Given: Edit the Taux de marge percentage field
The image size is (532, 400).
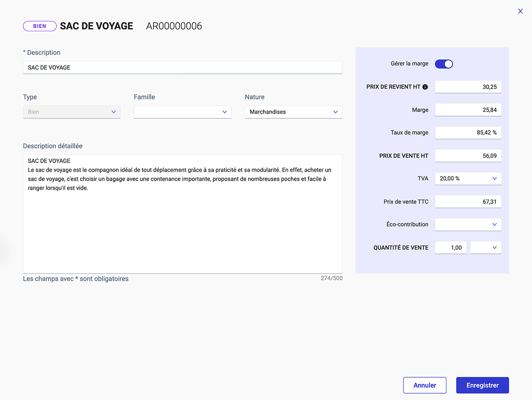Looking at the screenshot, I should coord(468,133).
